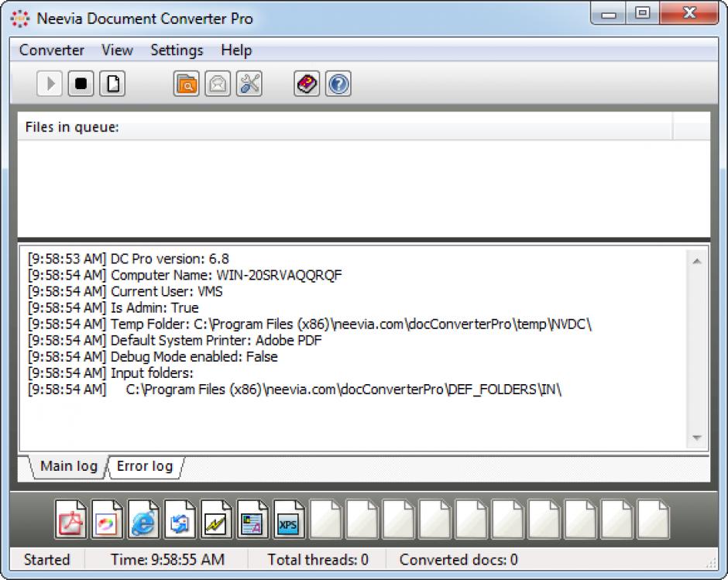The image size is (728, 580).
Task: Open the Help menu
Action: tap(236, 50)
